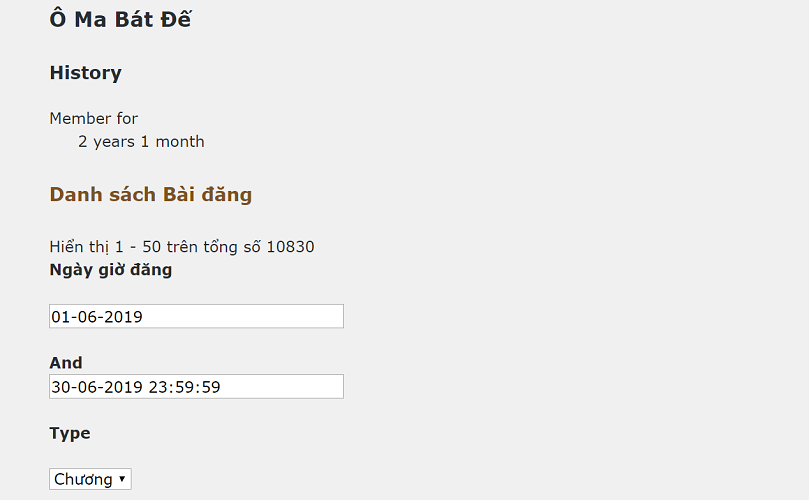Click the Member for label
Viewport: 809px width, 500px height.
(93, 119)
